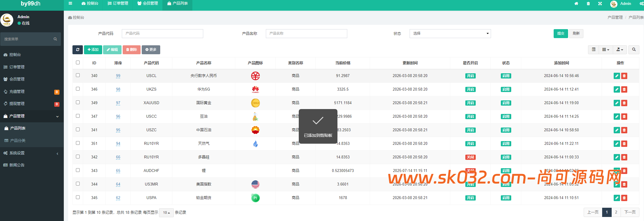Click green edit icon for USCL row
This screenshot has width=644, height=221.
coord(617,76)
